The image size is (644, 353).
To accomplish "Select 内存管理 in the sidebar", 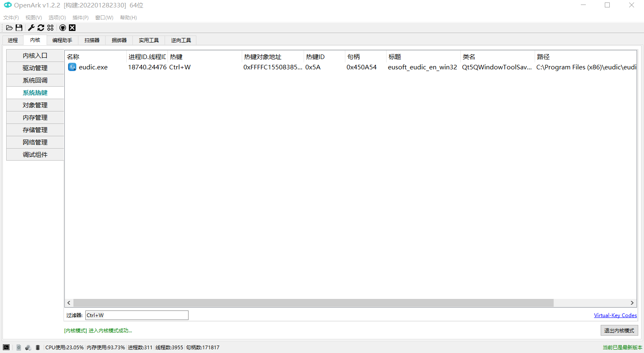I will pos(35,118).
